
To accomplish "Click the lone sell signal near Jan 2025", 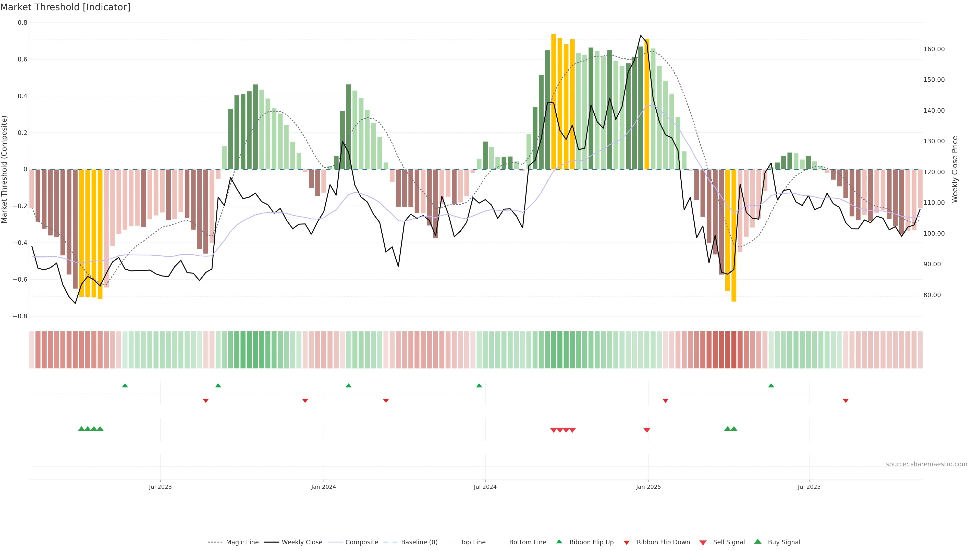I will (x=647, y=430).
